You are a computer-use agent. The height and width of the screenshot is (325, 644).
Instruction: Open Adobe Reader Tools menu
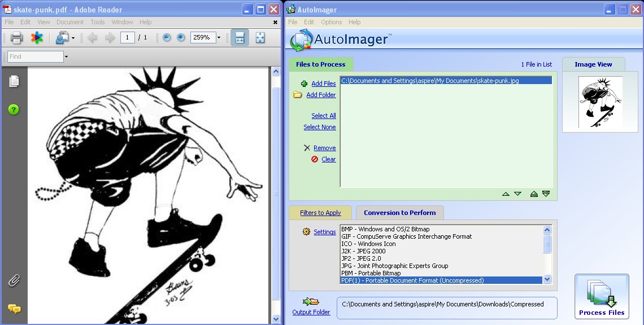tap(98, 22)
